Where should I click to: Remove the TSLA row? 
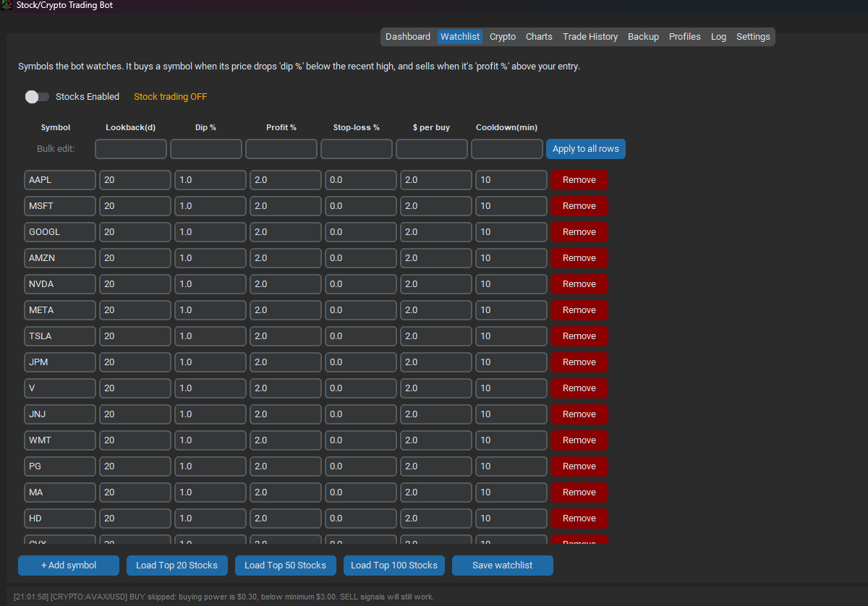pos(579,336)
